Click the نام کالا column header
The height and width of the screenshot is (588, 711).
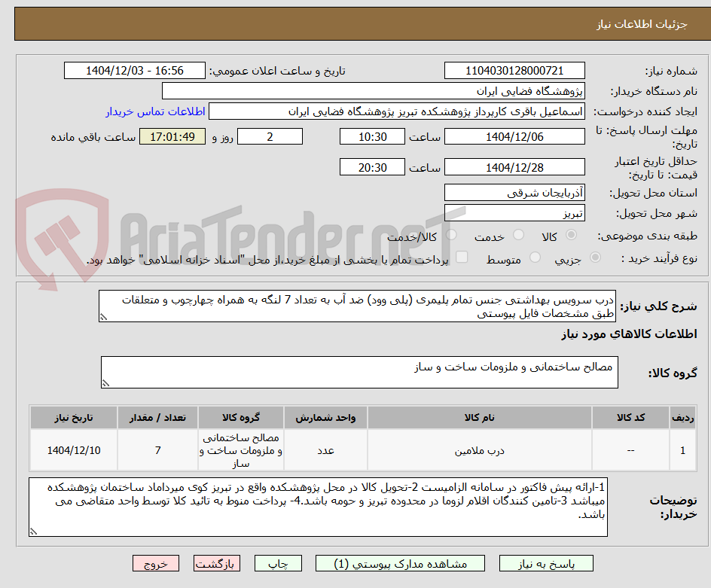point(479,418)
